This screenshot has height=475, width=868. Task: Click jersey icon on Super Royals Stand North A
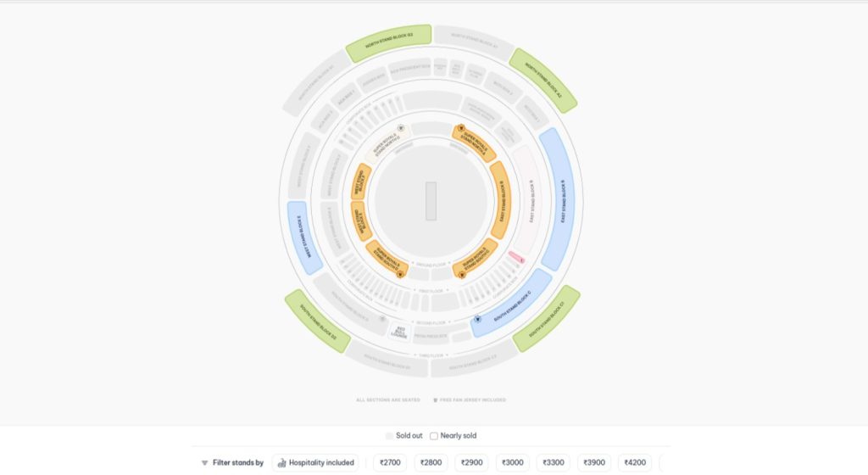pos(461,129)
